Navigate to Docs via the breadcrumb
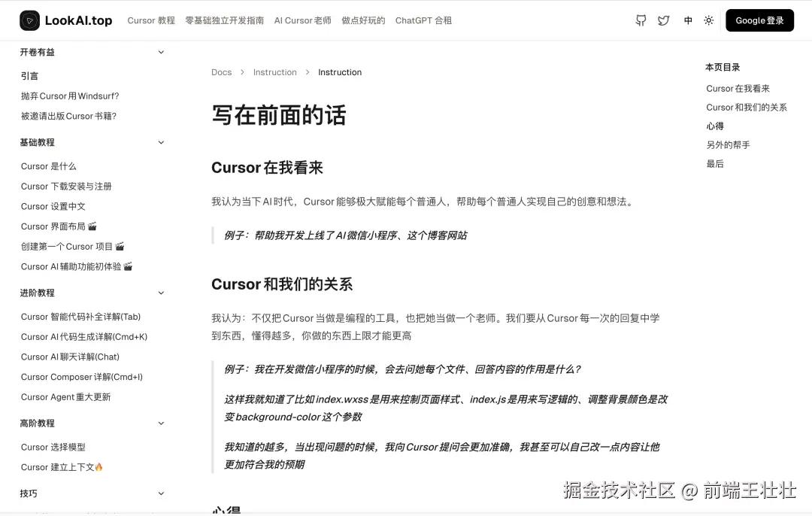Viewport: 812px width, 516px height. point(222,72)
